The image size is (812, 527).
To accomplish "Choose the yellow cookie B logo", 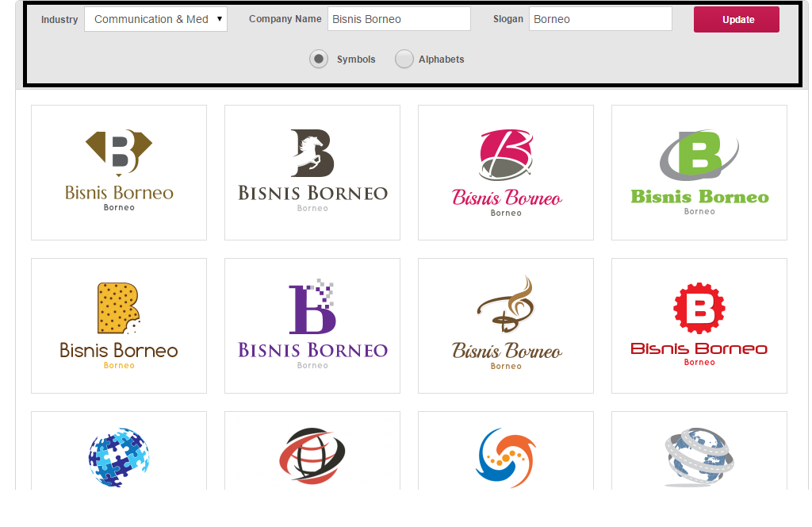I will click(x=119, y=326).
